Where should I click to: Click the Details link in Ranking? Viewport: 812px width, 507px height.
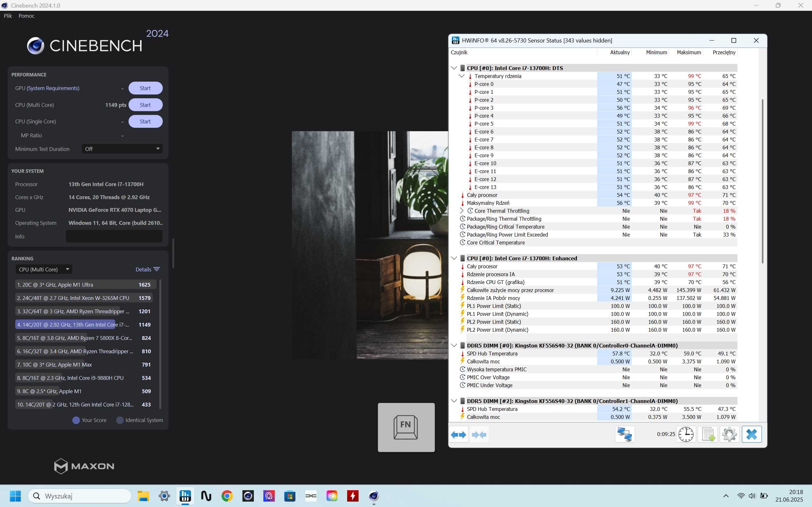pyautogui.click(x=143, y=269)
